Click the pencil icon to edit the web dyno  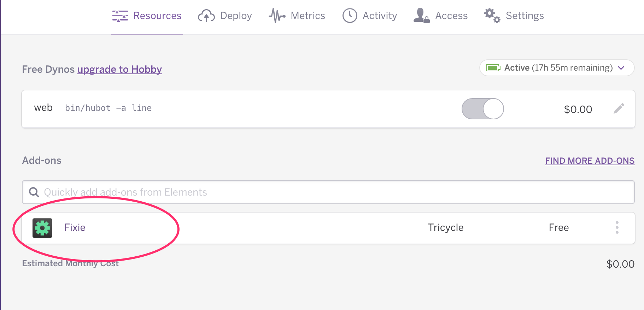(619, 109)
